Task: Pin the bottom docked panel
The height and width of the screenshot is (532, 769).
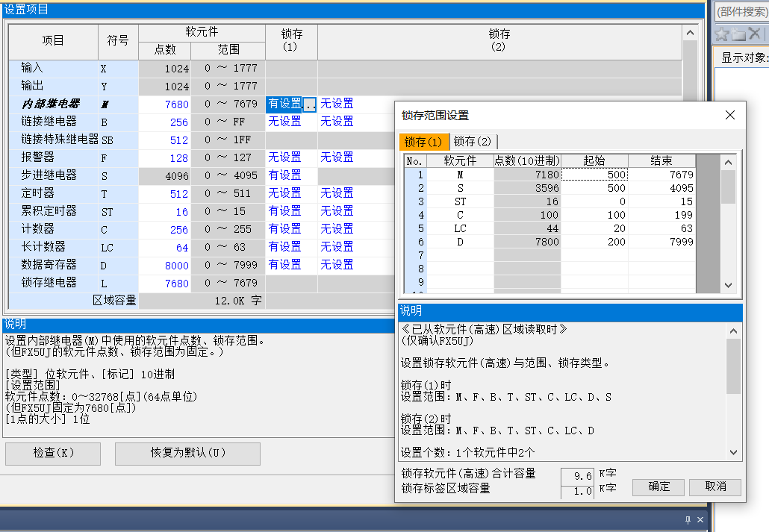Action: coord(688,520)
